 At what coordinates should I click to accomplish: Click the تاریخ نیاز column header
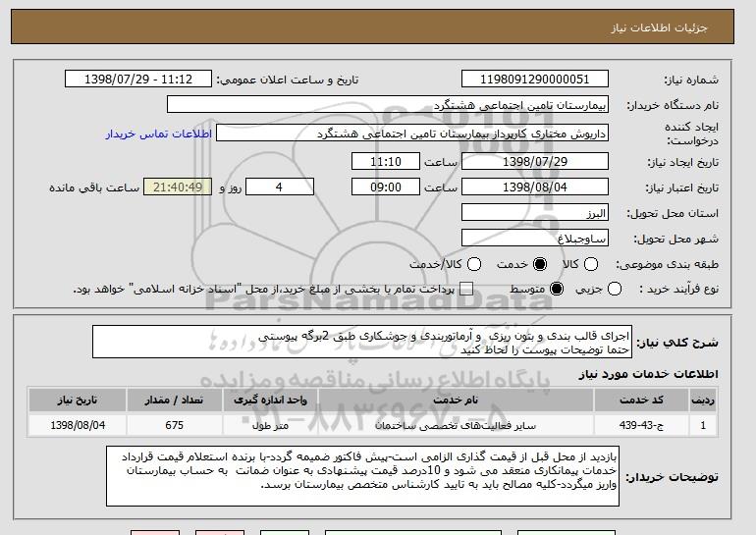click(x=78, y=401)
